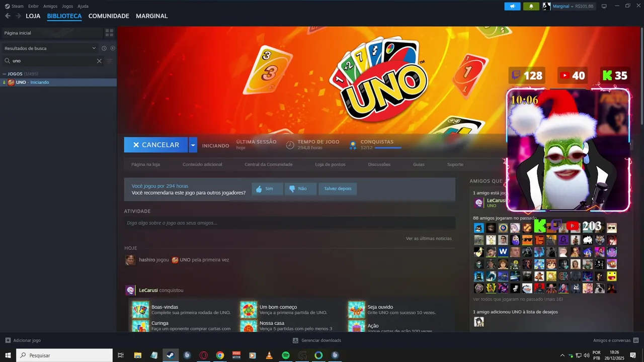This screenshot has height=362, width=644.
Task: Click the UNO game icon in library list
Action: tap(11, 82)
